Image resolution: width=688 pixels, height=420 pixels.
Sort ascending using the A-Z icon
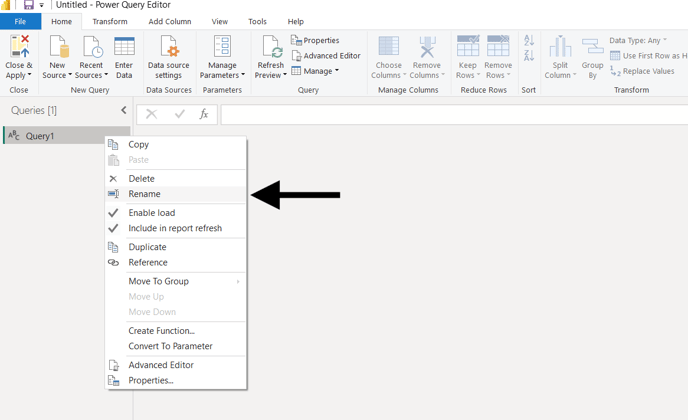click(529, 41)
